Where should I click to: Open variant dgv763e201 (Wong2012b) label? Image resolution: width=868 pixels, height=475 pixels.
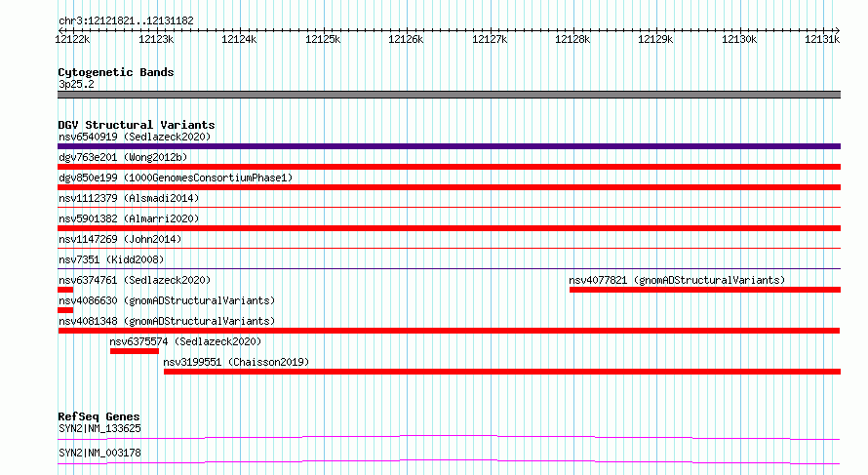(123, 157)
